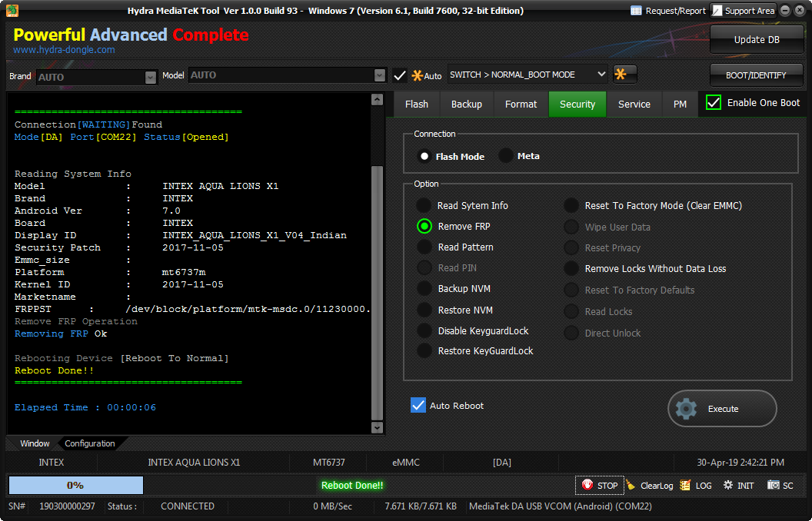Click the INIT gear icon
This screenshot has width=812, height=521.
pyautogui.click(x=728, y=485)
